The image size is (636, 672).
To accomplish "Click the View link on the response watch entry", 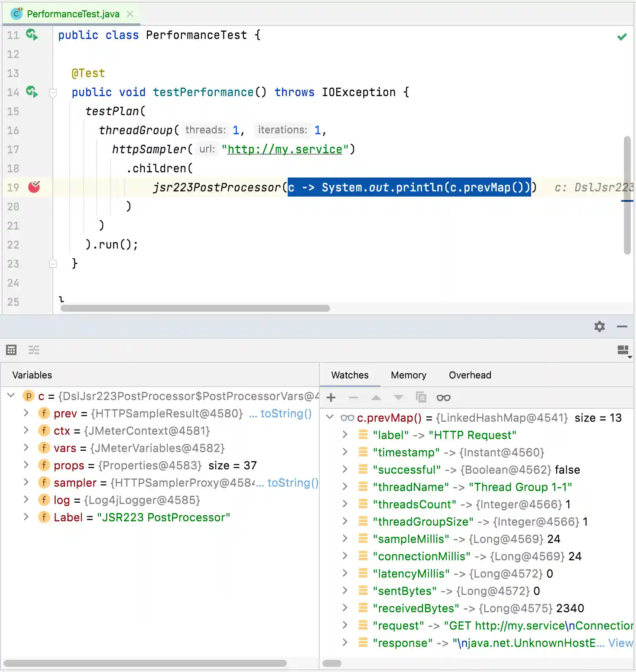I will pos(621,643).
